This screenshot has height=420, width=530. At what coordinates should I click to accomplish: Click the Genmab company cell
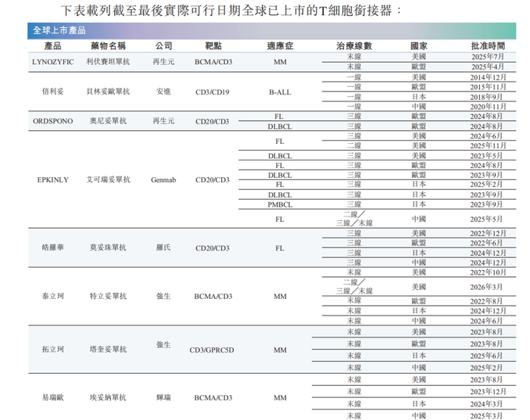tap(164, 180)
